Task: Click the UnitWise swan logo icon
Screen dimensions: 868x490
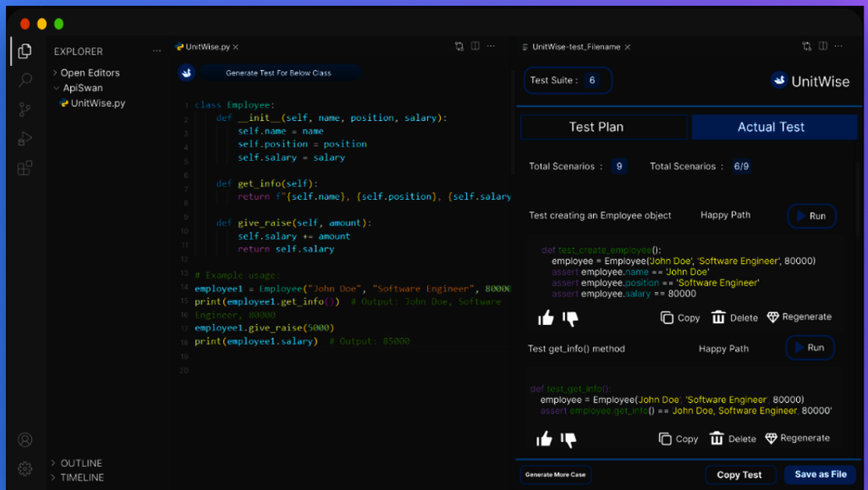Action: [779, 81]
